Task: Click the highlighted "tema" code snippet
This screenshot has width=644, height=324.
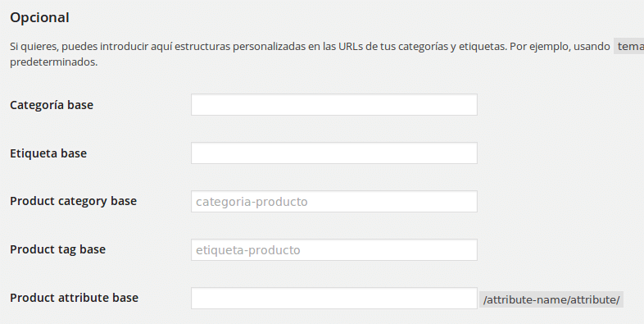Action: [629, 46]
